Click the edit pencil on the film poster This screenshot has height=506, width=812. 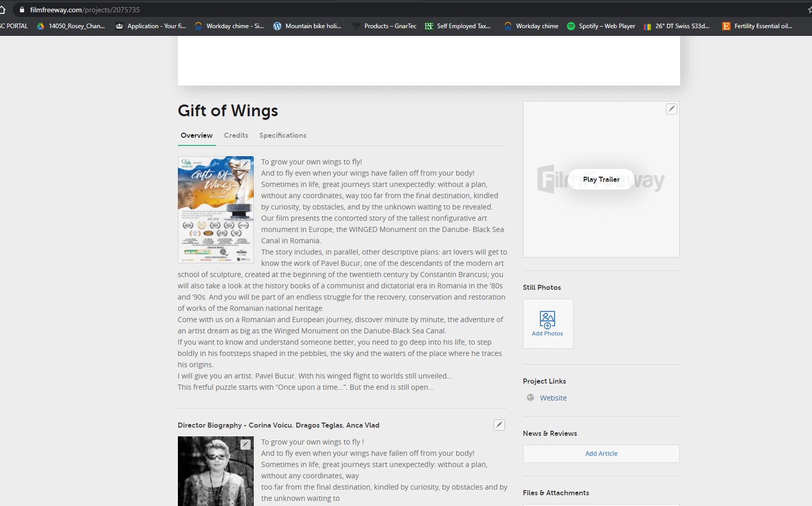tap(246, 164)
